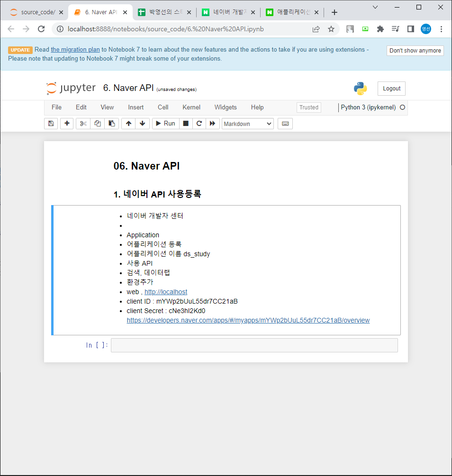Viewport: 452px width, 476px height.
Task: Bookmark this page with star icon
Action: click(331, 29)
